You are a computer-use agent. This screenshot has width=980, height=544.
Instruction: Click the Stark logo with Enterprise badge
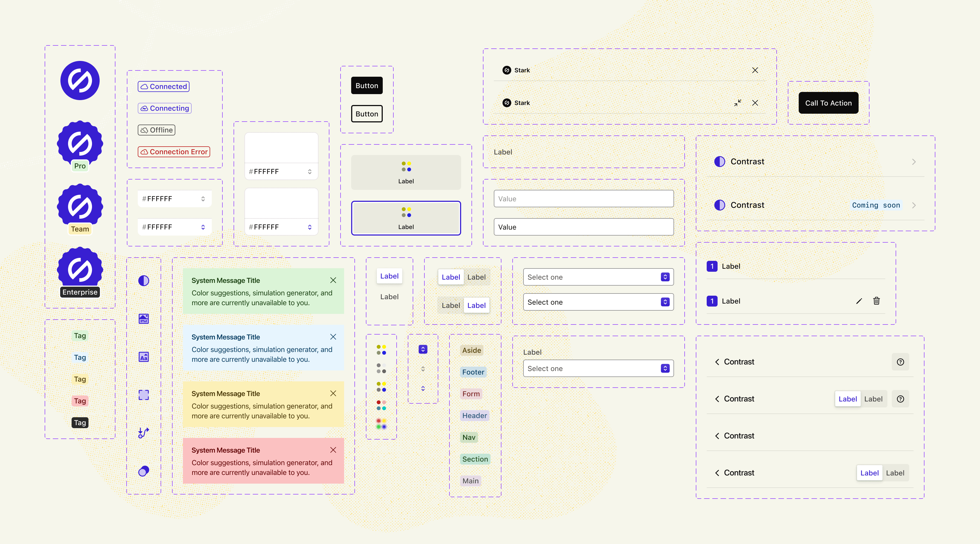[80, 272]
